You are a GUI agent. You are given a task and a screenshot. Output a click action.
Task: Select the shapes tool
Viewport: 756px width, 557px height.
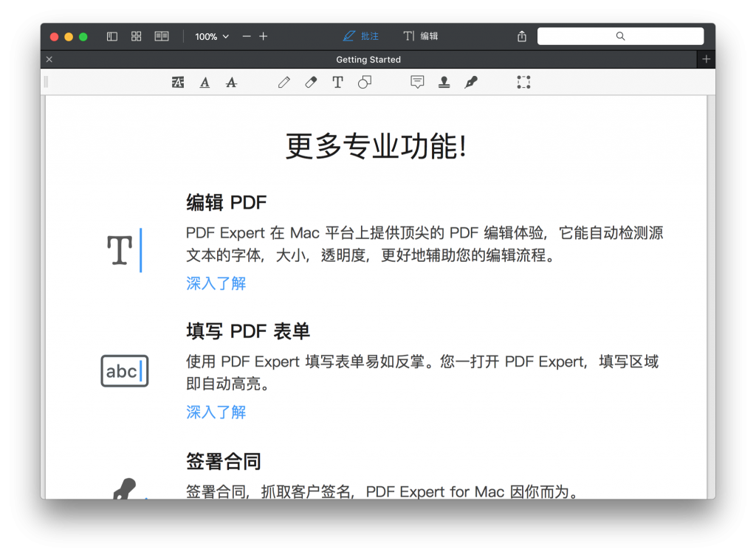(365, 83)
